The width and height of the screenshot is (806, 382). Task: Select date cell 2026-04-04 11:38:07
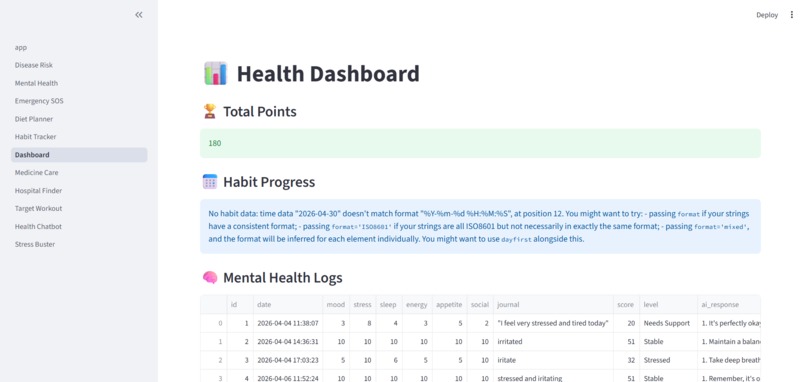(x=288, y=323)
